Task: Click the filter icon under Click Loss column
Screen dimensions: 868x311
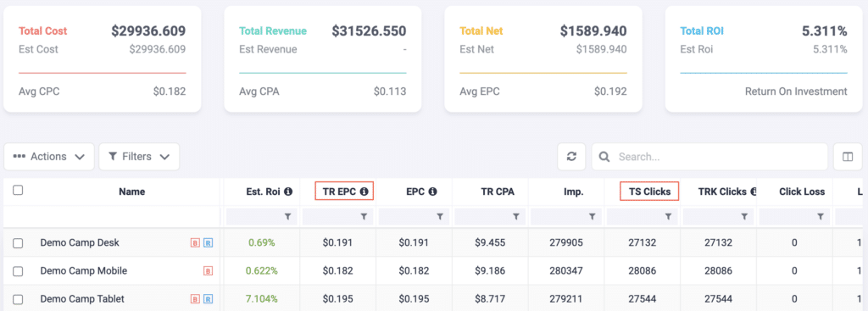Action: click(x=821, y=218)
